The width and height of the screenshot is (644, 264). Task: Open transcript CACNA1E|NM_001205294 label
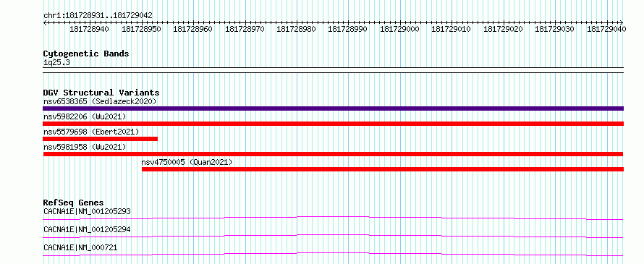tap(87, 229)
